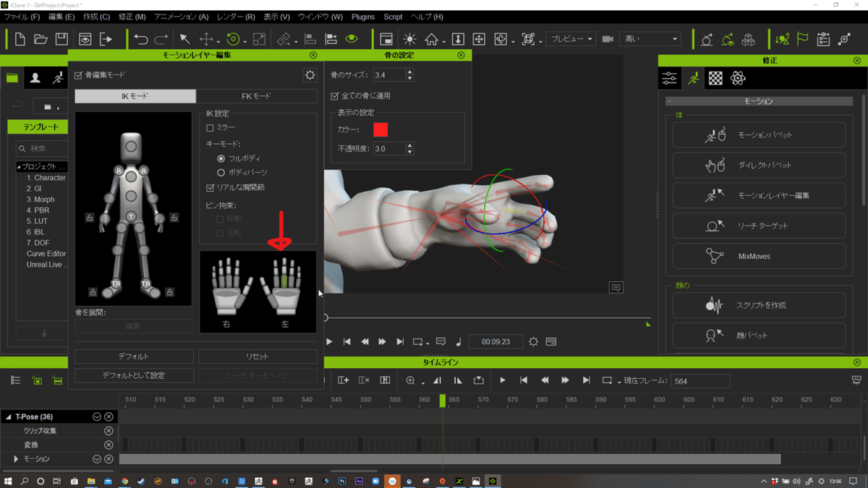The height and width of the screenshot is (488, 868).
Task: Click the 現在フレーム field showing 564
Action: (x=699, y=381)
